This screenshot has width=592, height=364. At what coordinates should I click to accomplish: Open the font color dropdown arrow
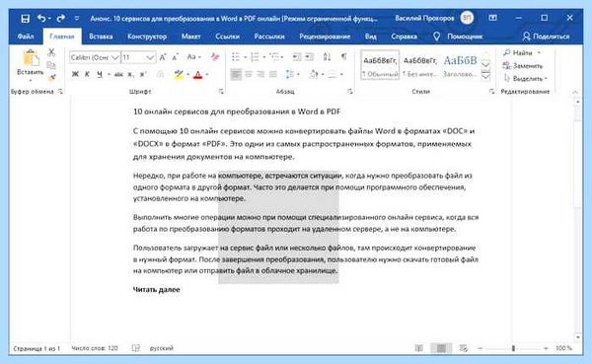(x=207, y=75)
